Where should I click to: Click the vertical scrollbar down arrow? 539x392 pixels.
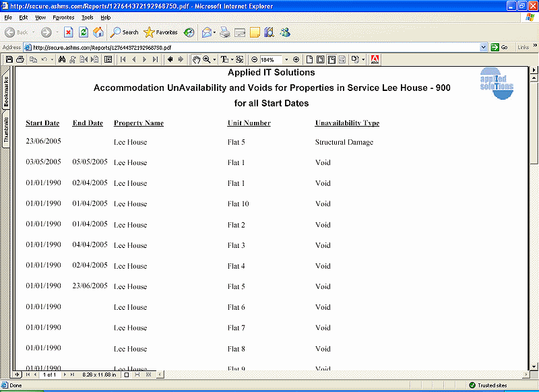534,364
